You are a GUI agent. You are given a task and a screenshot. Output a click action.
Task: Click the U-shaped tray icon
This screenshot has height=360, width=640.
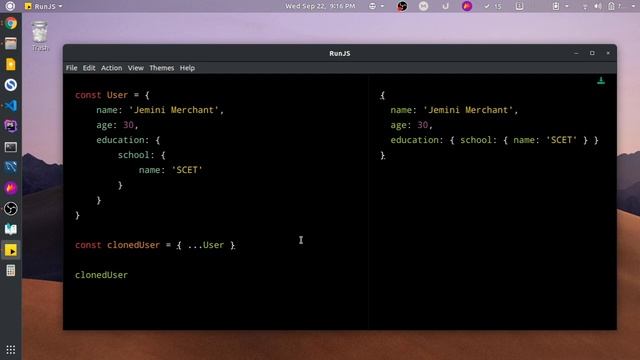pyautogui.click(x=445, y=6)
